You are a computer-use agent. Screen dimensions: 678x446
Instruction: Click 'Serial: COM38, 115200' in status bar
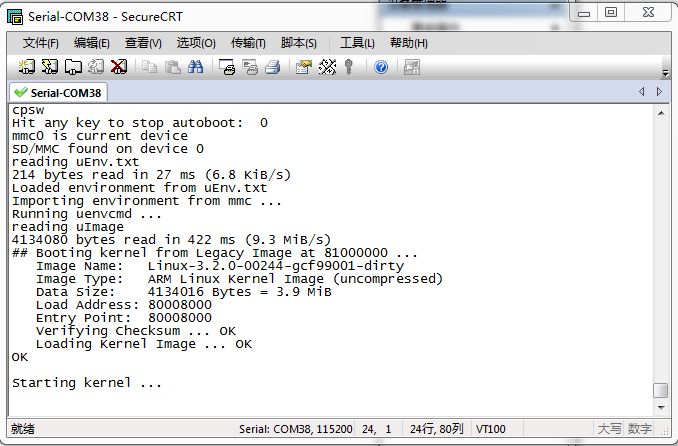click(x=296, y=429)
